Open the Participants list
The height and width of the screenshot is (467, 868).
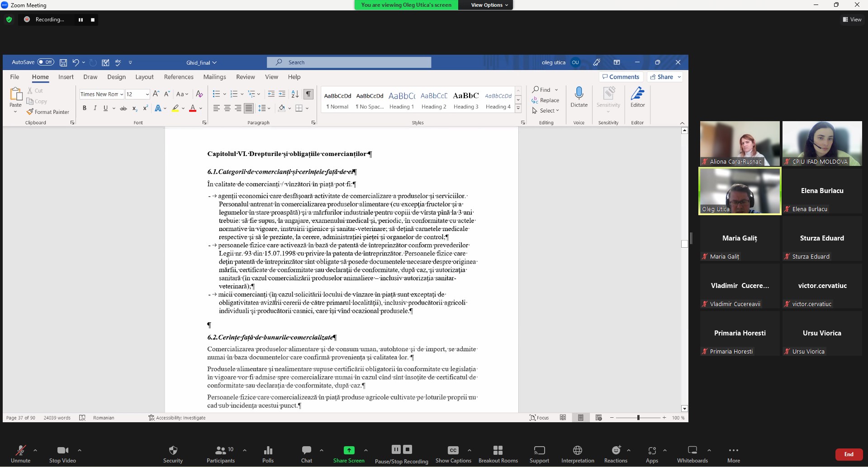tap(221, 454)
